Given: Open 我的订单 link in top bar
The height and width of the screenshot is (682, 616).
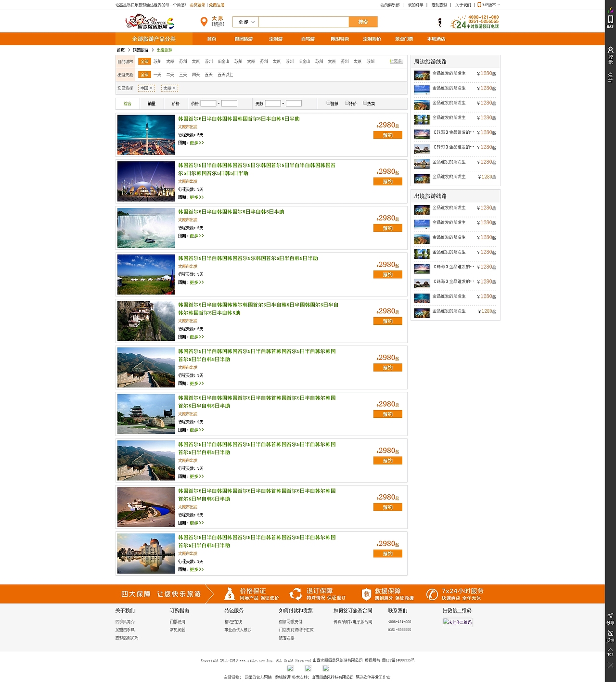Looking at the screenshot, I should 416,5.
